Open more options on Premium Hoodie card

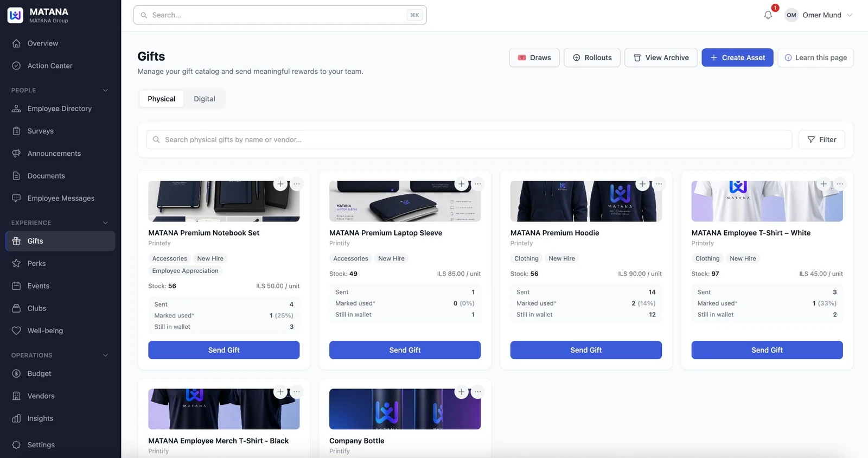[x=659, y=184]
